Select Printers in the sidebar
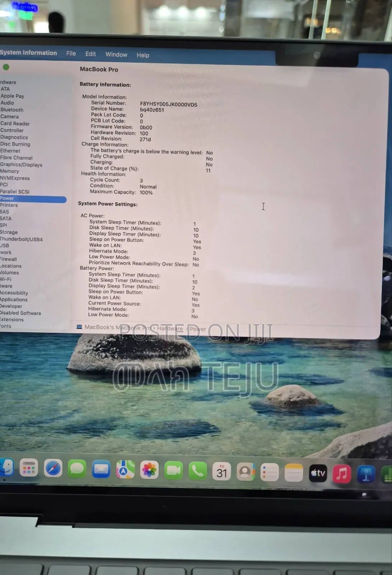Image resolution: width=392 pixels, height=575 pixels. click(9, 205)
